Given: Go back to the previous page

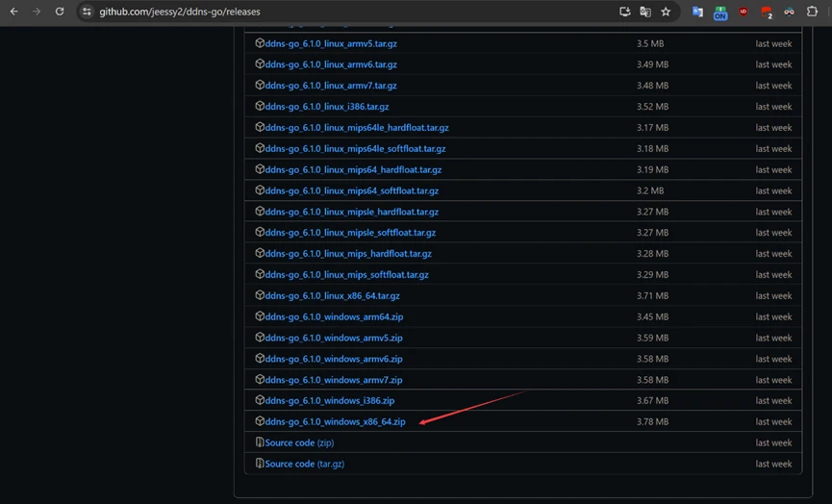Looking at the screenshot, I should 13,12.
